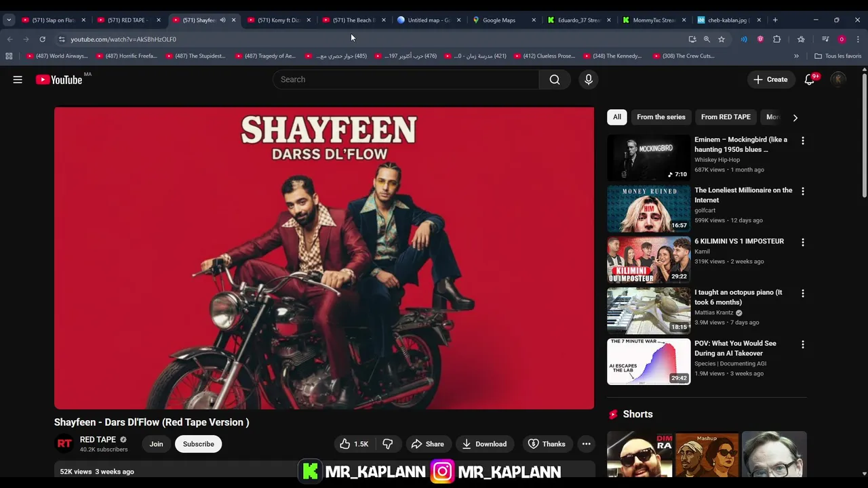Open the bookmarks apps grid icon
The height and width of the screenshot is (488, 868).
tap(9, 56)
